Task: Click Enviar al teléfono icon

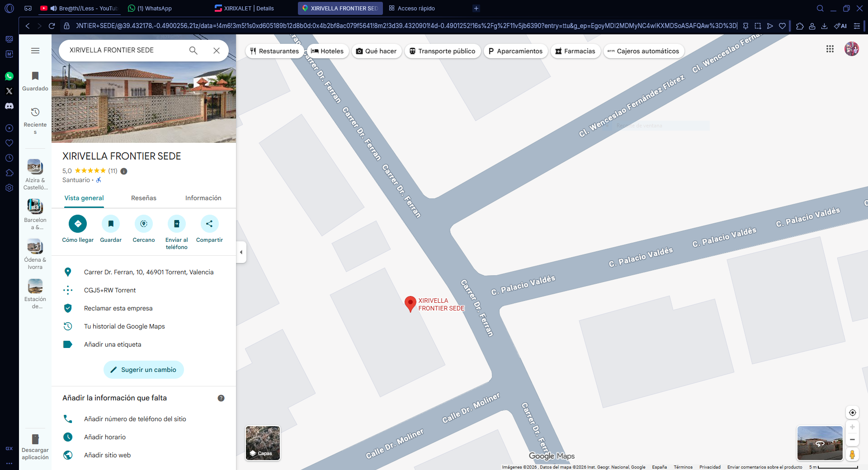Action: click(176, 224)
